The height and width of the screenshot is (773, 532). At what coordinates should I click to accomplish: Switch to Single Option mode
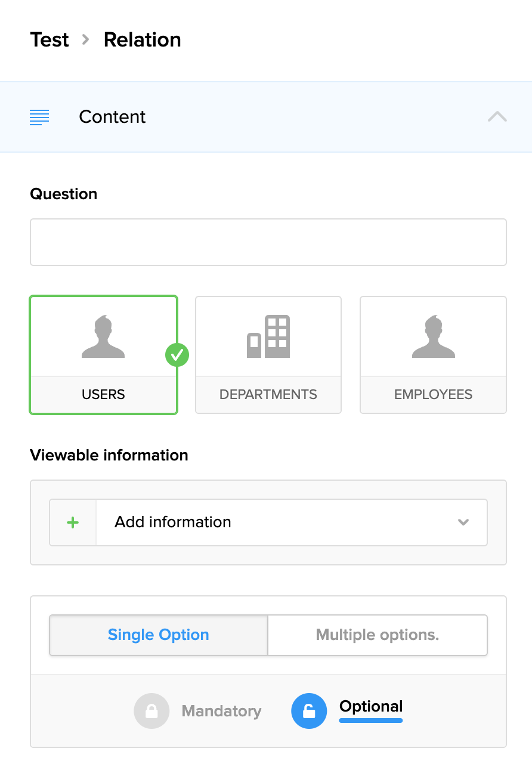159,635
